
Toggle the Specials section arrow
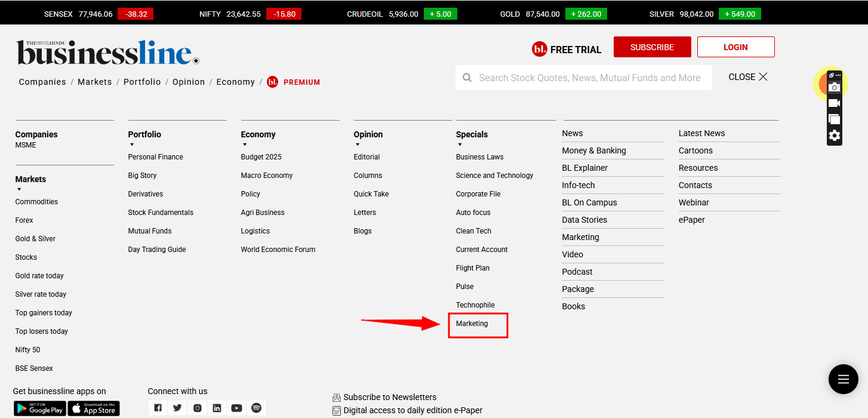coord(460,145)
